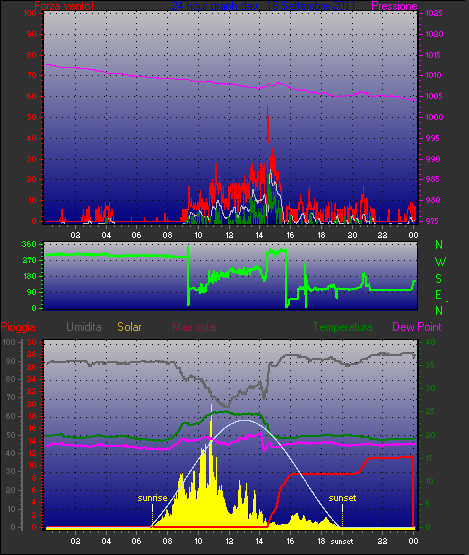The height and width of the screenshot is (555, 469).
Task: Click the yellow sunset label inside the chart
Action: (342, 498)
